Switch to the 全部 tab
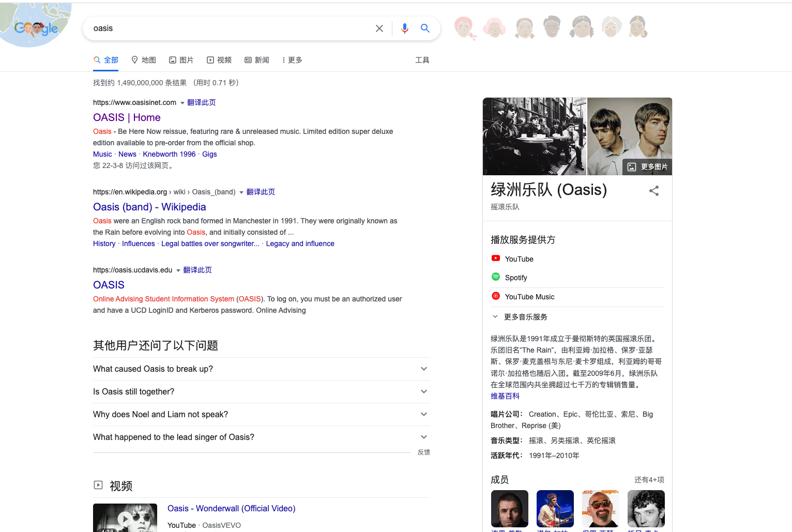This screenshot has height=532, width=792. coord(106,60)
